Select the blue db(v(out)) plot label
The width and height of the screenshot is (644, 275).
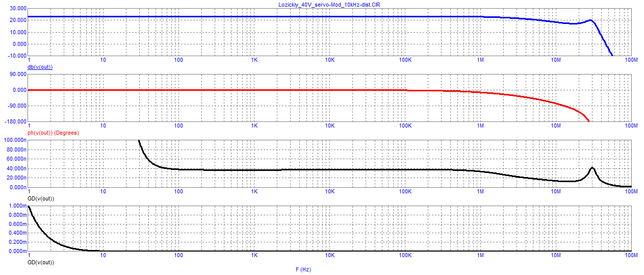click(40, 67)
